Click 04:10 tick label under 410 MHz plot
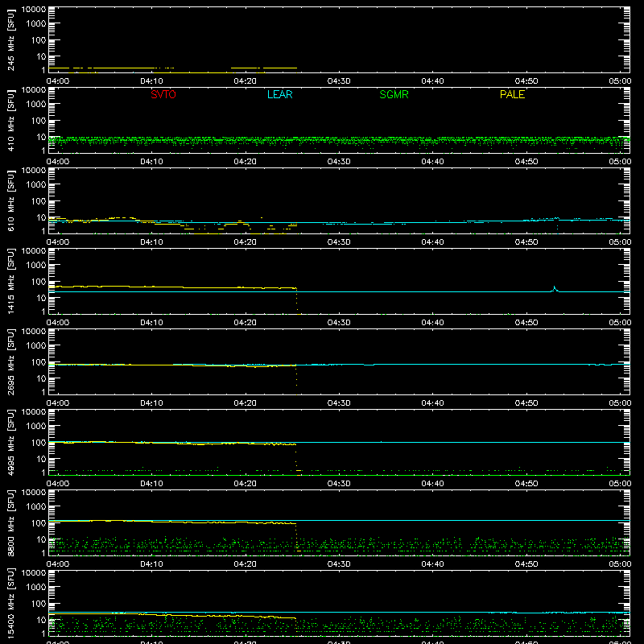Image resolution: width=644 pixels, height=644 pixels. point(151,162)
